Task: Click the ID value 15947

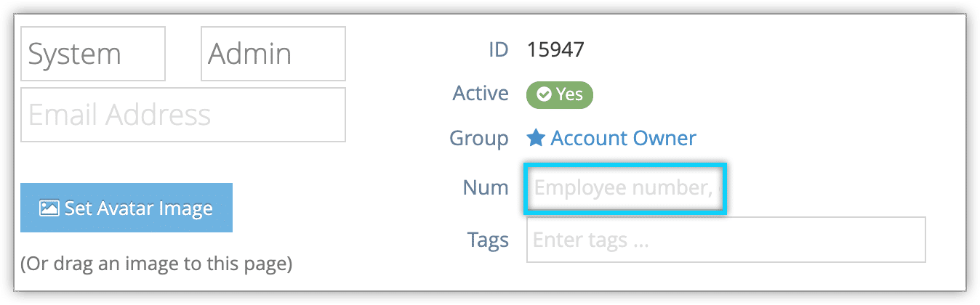Action: point(556,50)
